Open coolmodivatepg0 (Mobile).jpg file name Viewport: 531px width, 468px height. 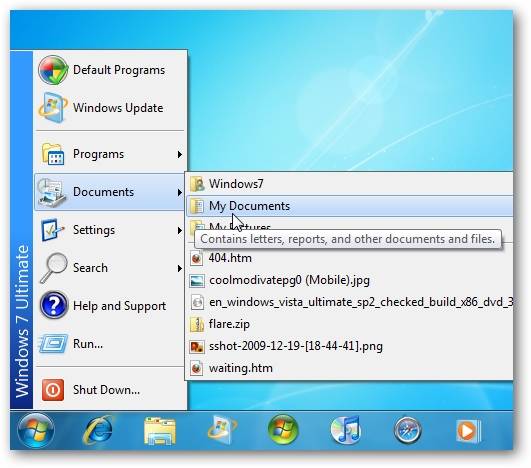click(x=290, y=280)
